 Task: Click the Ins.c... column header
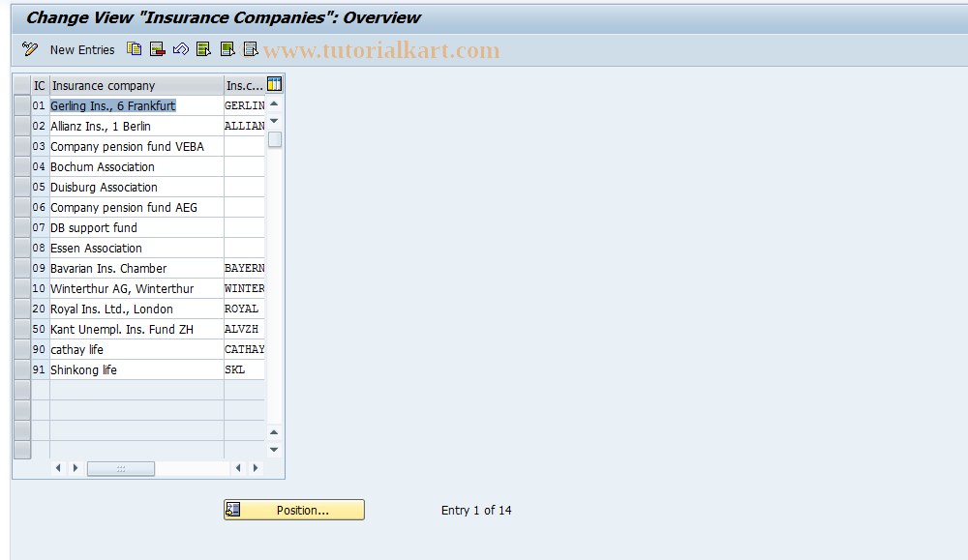pyautogui.click(x=245, y=85)
